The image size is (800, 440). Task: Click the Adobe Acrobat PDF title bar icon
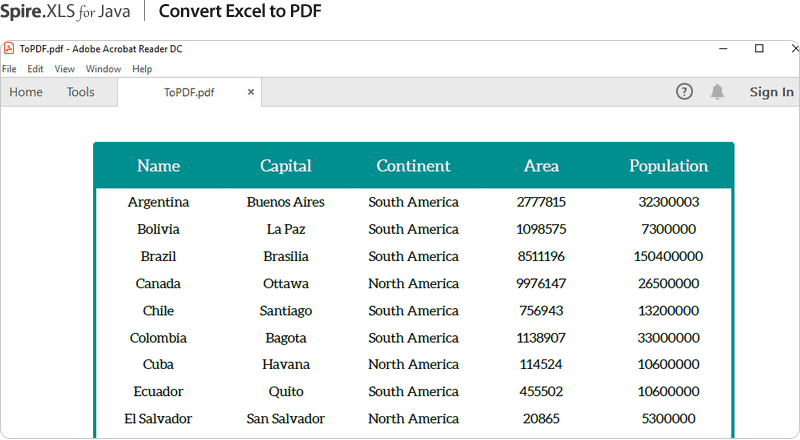click(9, 48)
